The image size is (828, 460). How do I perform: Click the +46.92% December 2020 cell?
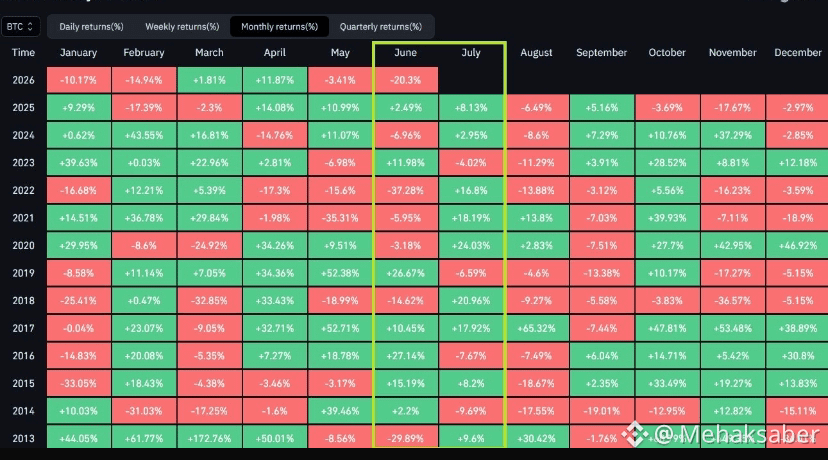point(797,246)
